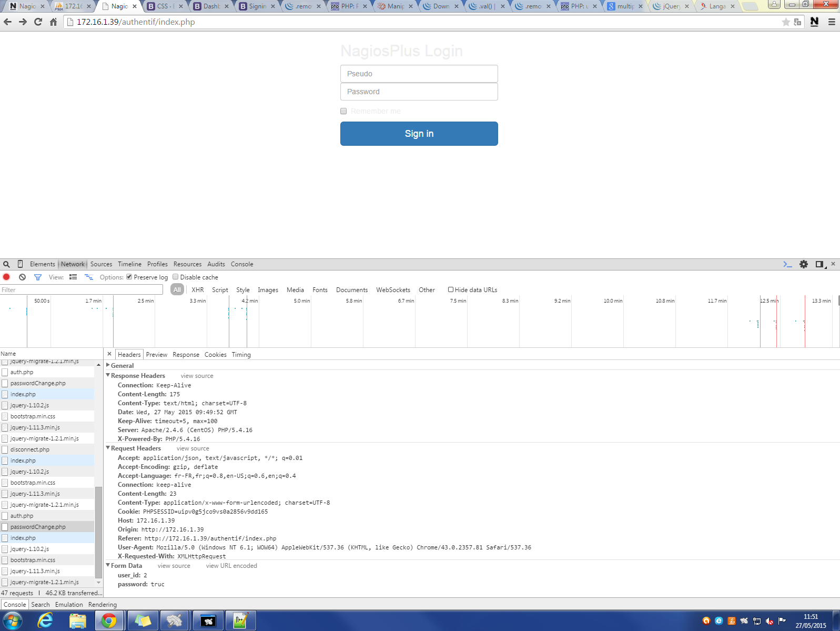Filter requests by Images type
840x631 pixels.
pos(268,290)
